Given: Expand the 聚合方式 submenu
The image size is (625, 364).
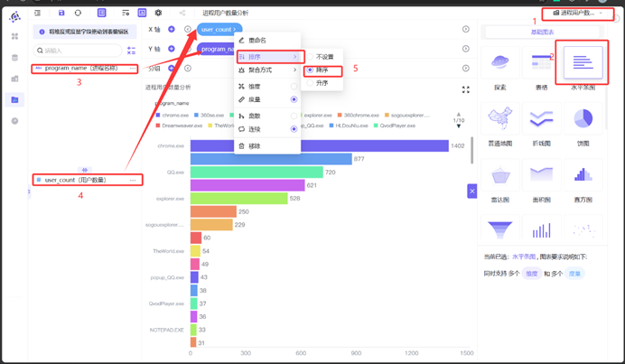Looking at the screenshot, I should (267, 70).
